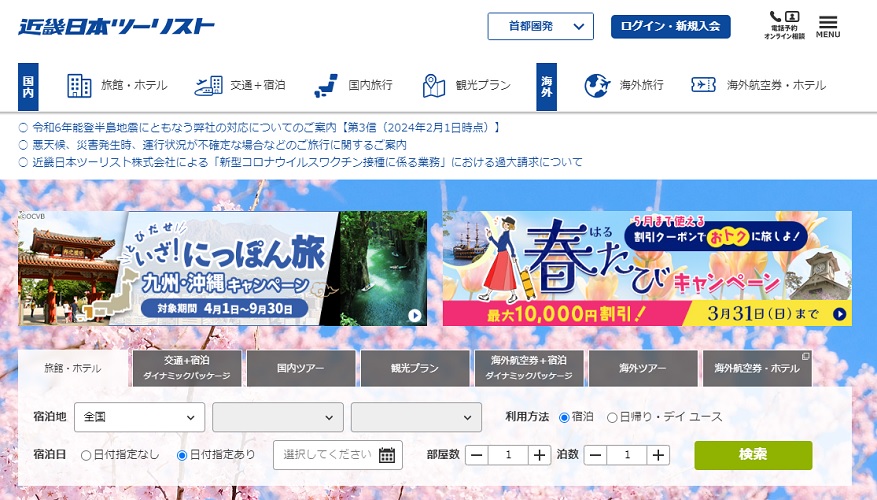The width and height of the screenshot is (877, 500).
Task: Open the 春たびキャンペーン banner
Action: pyautogui.click(x=647, y=268)
